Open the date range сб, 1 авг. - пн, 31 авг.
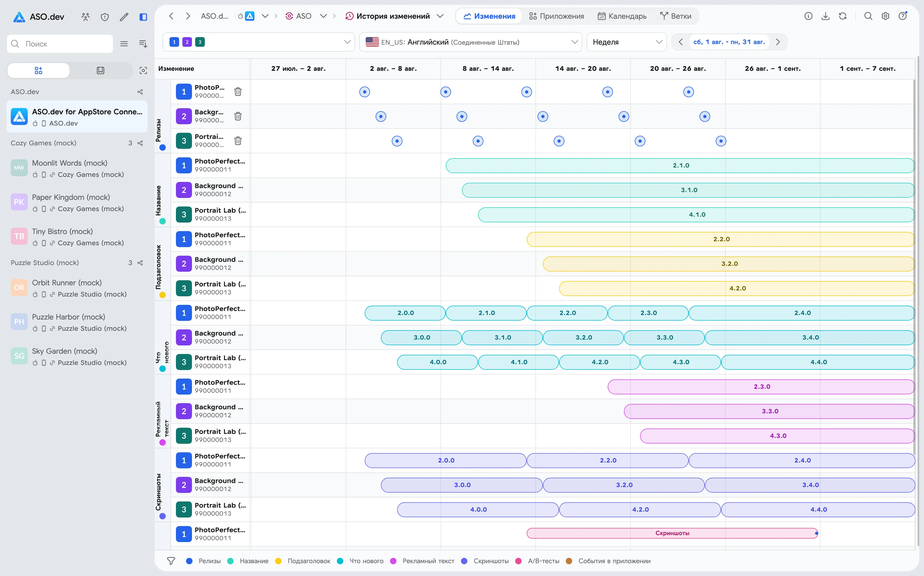The image size is (924, 576). pyautogui.click(x=729, y=42)
